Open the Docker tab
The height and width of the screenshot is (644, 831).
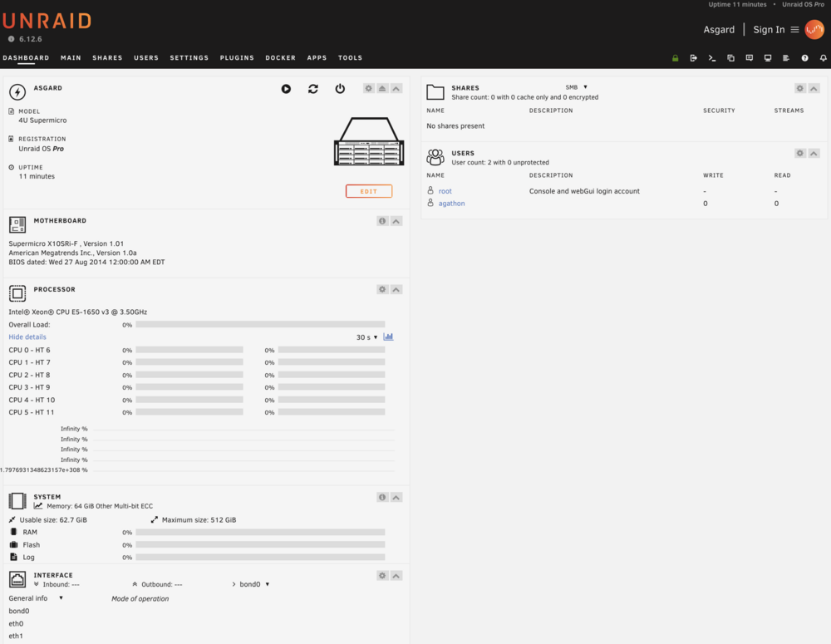pyautogui.click(x=280, y=58)
